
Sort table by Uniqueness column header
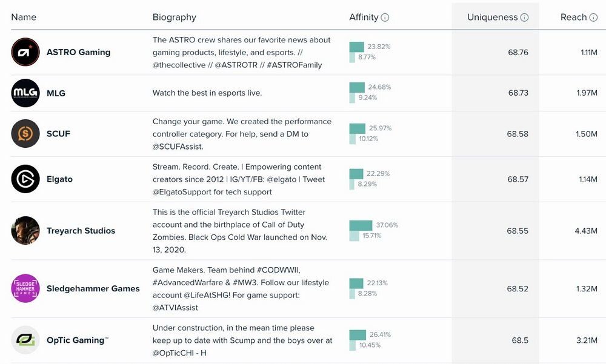pyautogui.click(x=491, y=18)
